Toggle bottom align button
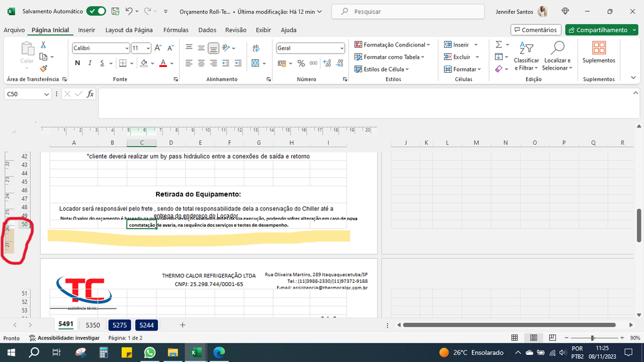This screenshot has width=644, height=362. [x=213, y=48]
